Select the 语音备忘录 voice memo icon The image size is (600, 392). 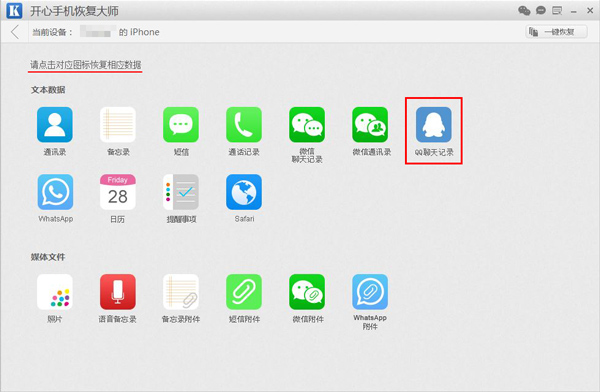pos(118,292)
